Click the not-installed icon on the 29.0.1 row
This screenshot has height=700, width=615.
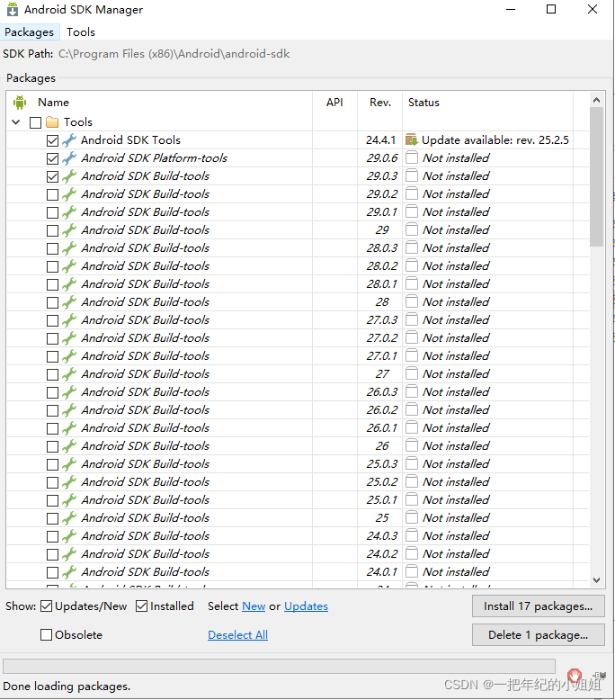point(412,212)
